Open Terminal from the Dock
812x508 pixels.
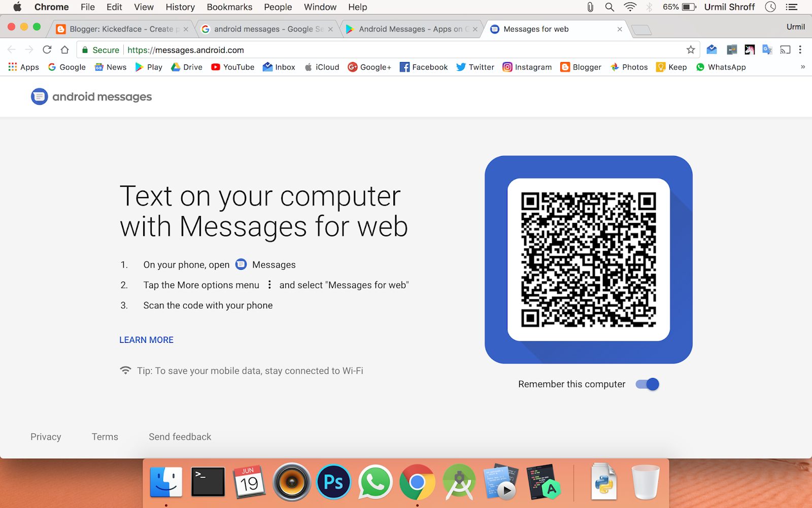(x=208, y=482)
